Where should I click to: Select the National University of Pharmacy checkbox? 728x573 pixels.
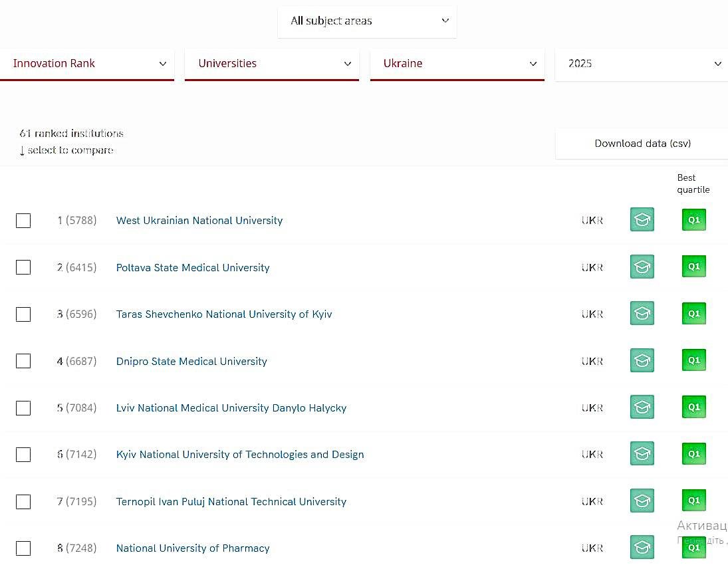pos(23,548)
